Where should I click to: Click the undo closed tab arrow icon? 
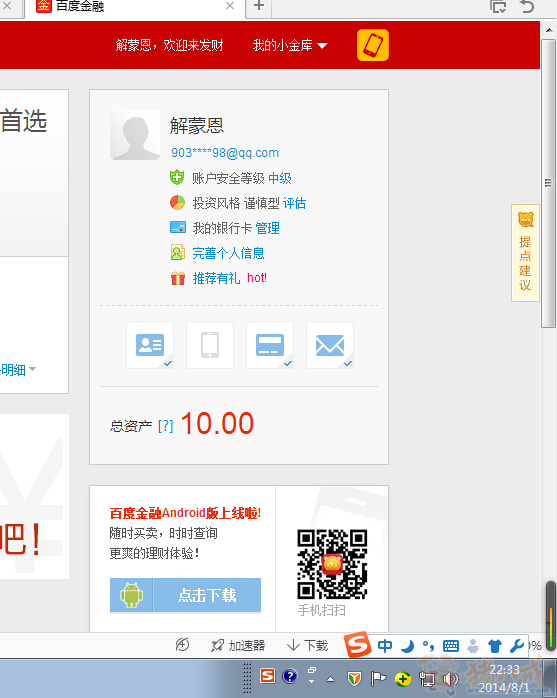[x=527, y=6]
